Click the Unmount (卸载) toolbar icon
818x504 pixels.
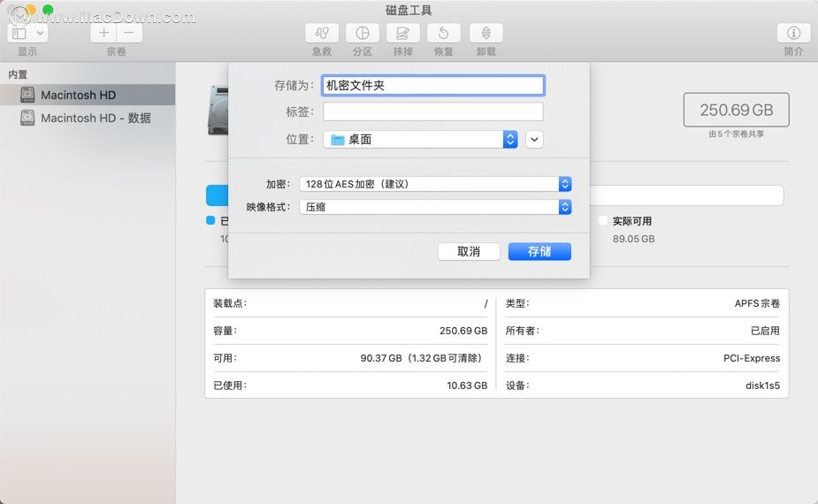pos(485,34)
